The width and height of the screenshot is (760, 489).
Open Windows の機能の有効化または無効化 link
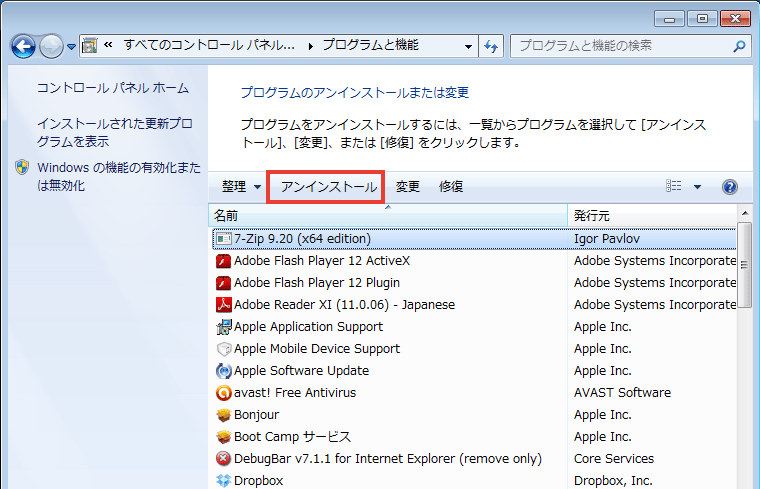119,176
